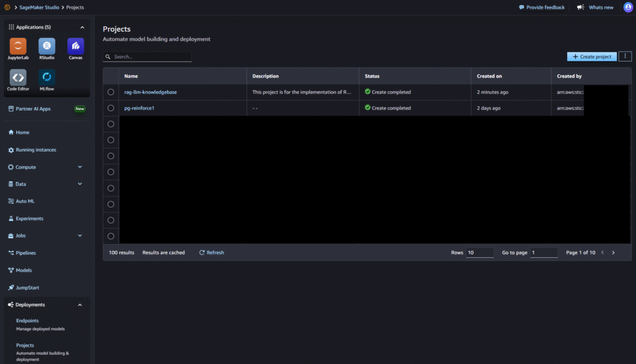Launch the Code Editor application icon
The height and width of the screenshot is (364, 636).
point(18,78)
